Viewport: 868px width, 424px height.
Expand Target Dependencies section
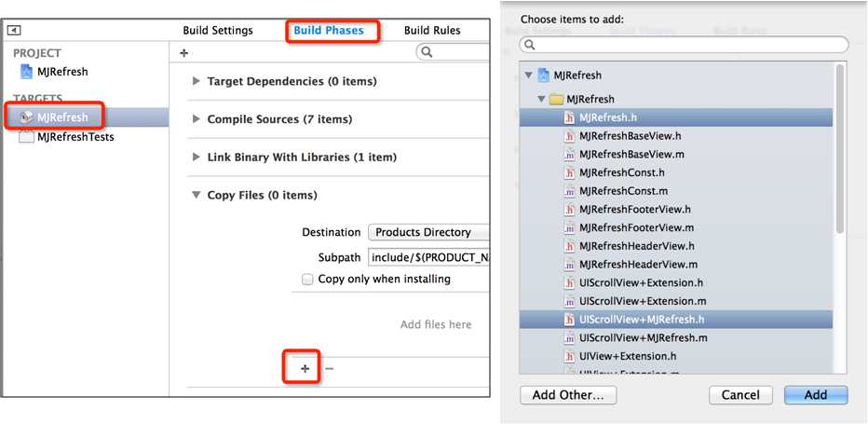(196, 81)
